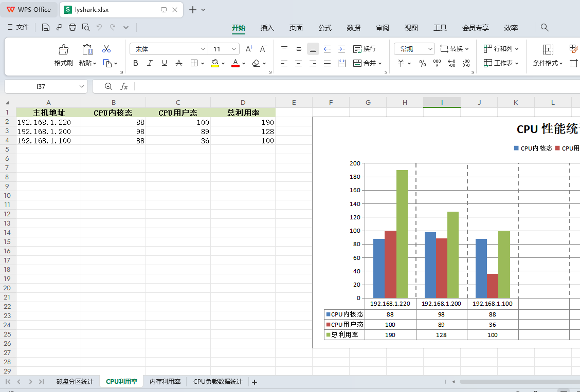Add a new sheet with plus button
Screen dimensions: 580x392
(x=254, y=382)
